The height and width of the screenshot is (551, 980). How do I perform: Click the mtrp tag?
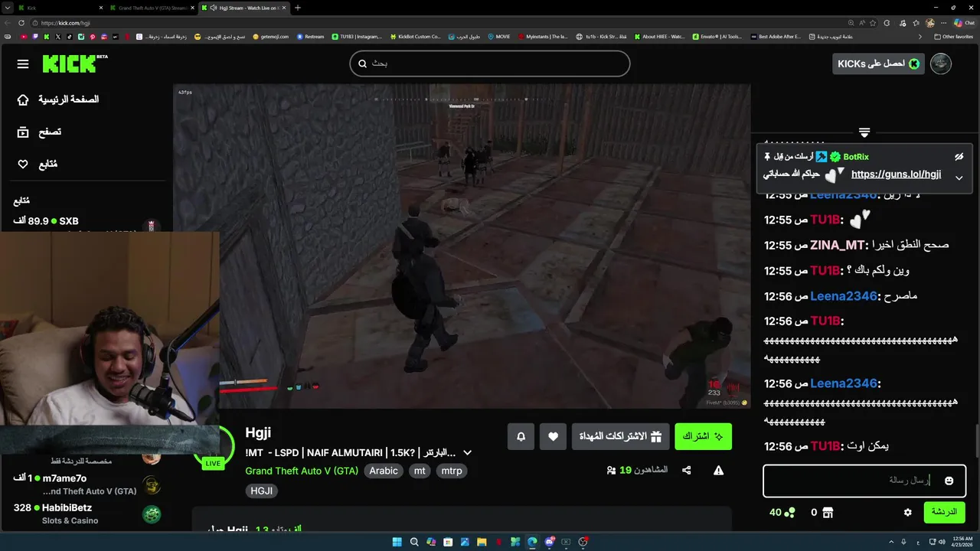click(x=452, y=471)
